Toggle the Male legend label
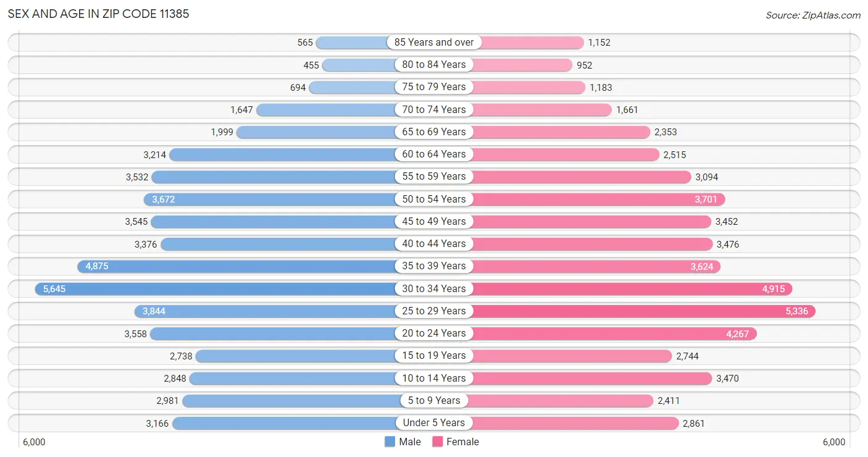Image resolution: width=868 pixels, height=457 pixels. [410, 442]
